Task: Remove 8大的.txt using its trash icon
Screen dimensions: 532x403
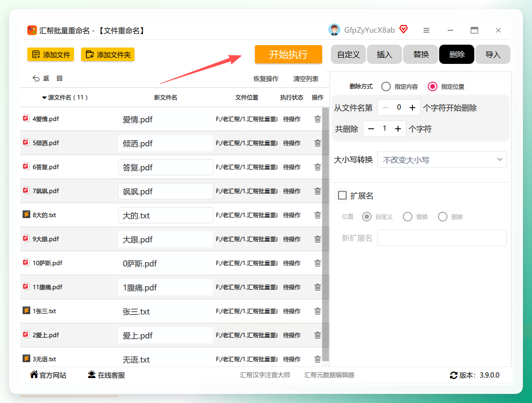Action: click(x=317, y=215)
